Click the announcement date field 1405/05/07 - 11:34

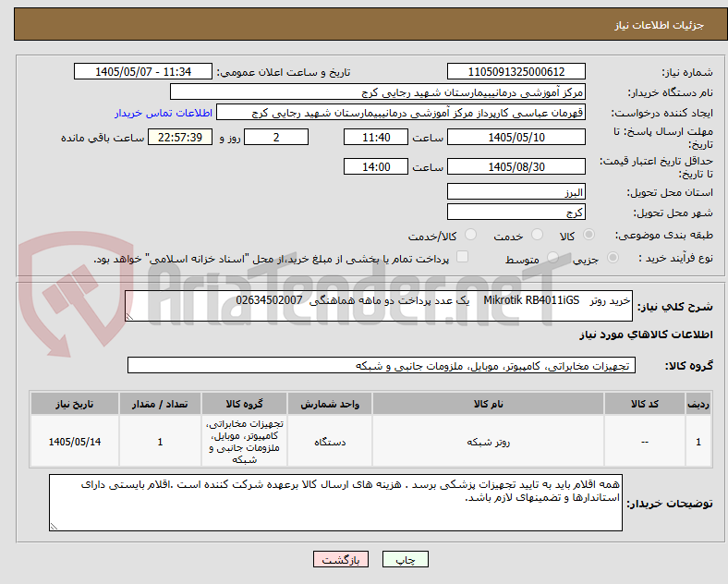tap(143, 72)
